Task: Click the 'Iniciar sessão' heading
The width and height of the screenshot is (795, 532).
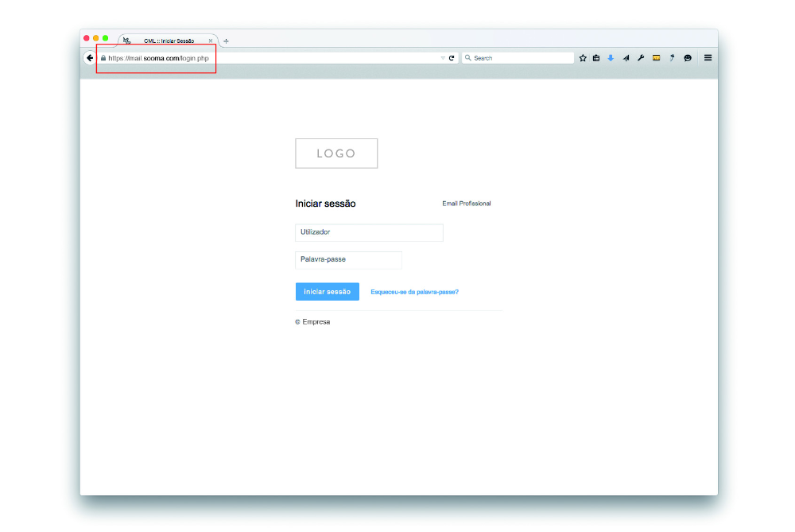Action: coord(325,204)
